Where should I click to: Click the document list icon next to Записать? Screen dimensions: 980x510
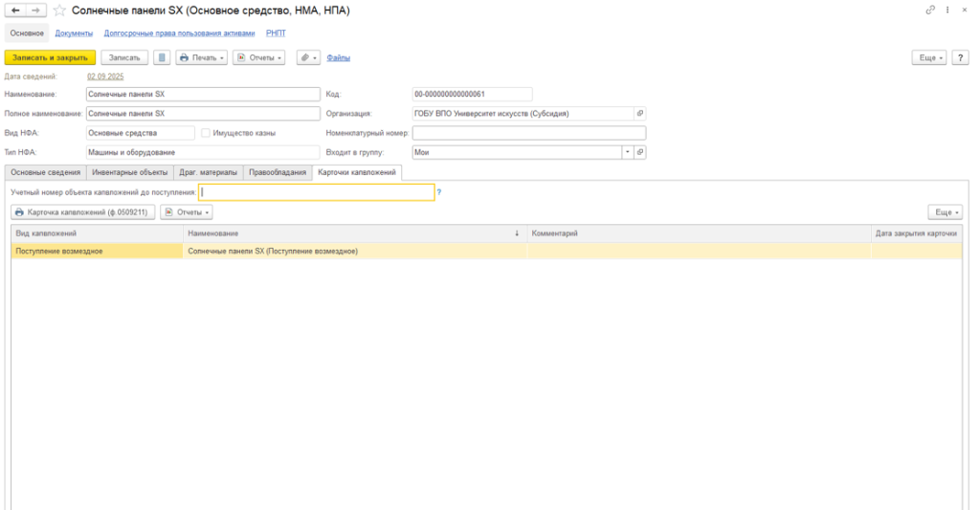162,57
